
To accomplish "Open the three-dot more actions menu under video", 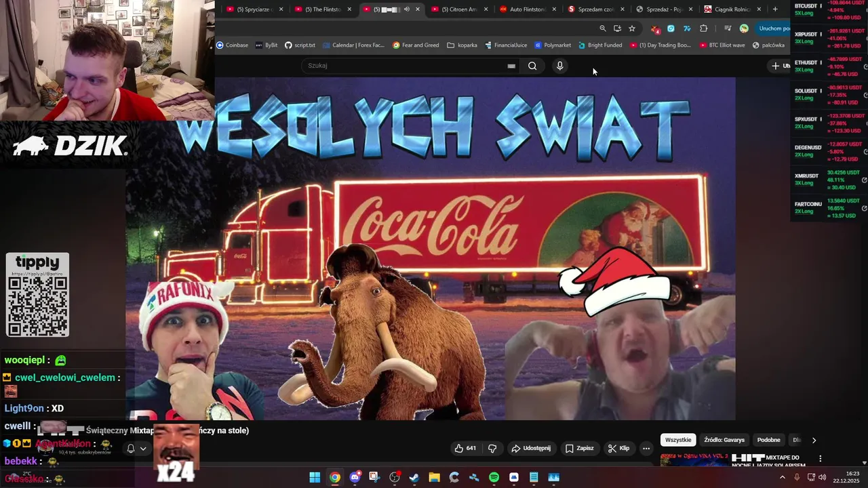I will (646, 448).
